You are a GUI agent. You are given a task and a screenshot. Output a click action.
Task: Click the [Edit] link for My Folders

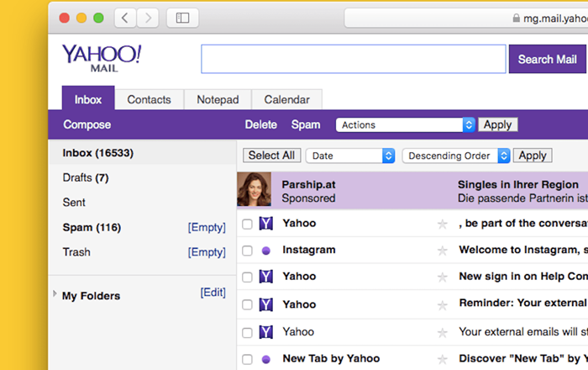pos(213,293)
